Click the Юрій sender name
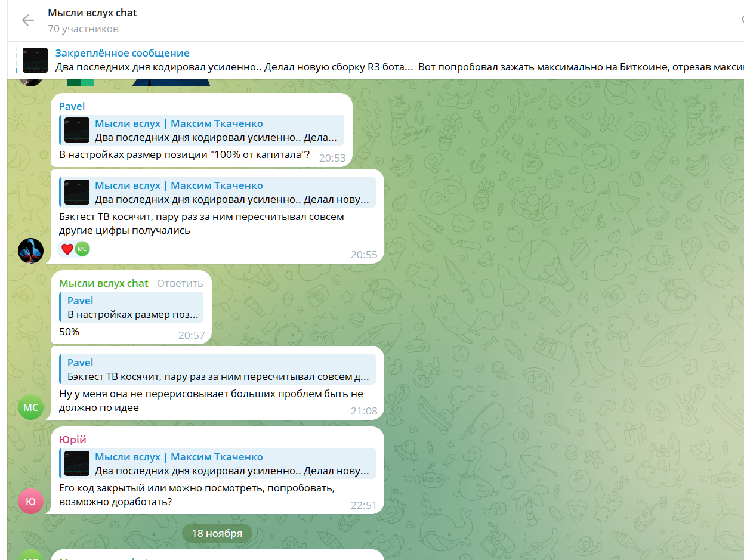The image size is (744, 560). click(x=72, y=440)
